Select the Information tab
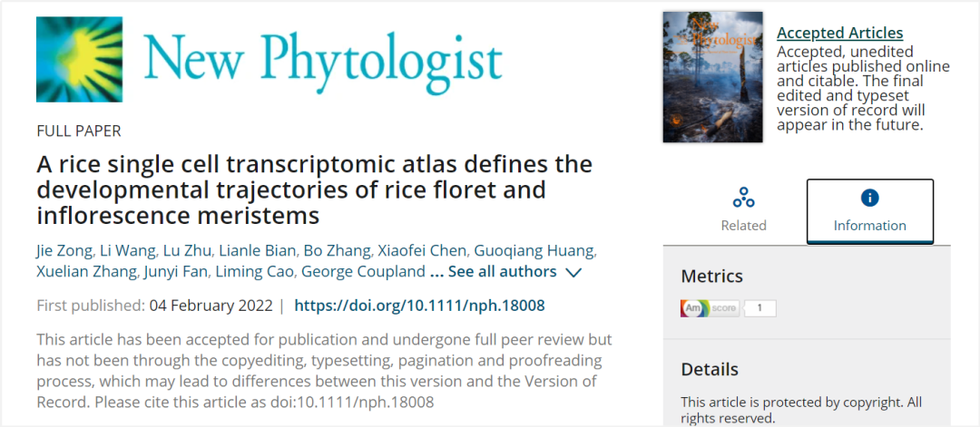Screen dimensions: 980x427 click(869, 210)
